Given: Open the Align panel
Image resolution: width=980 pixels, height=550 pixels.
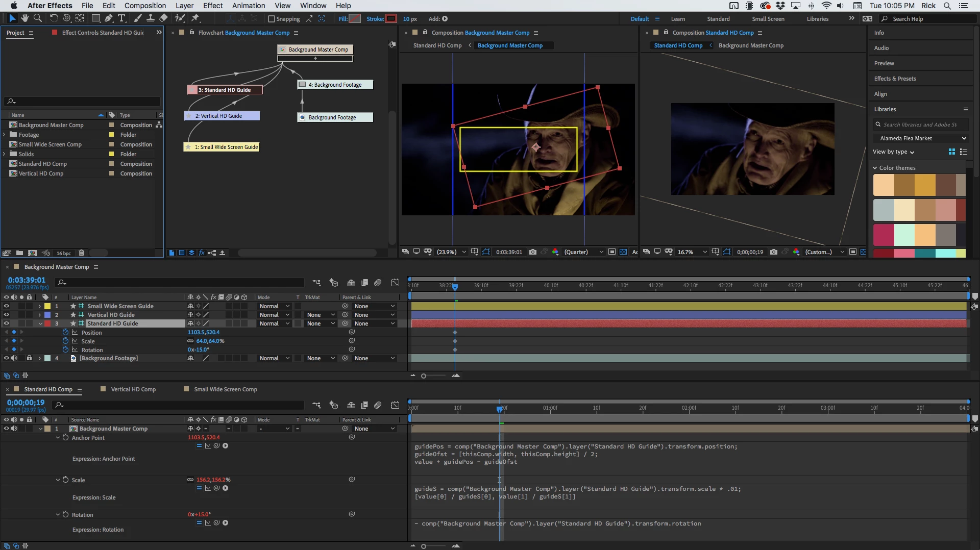Looking at the screenshot, I should pos(880,94).
